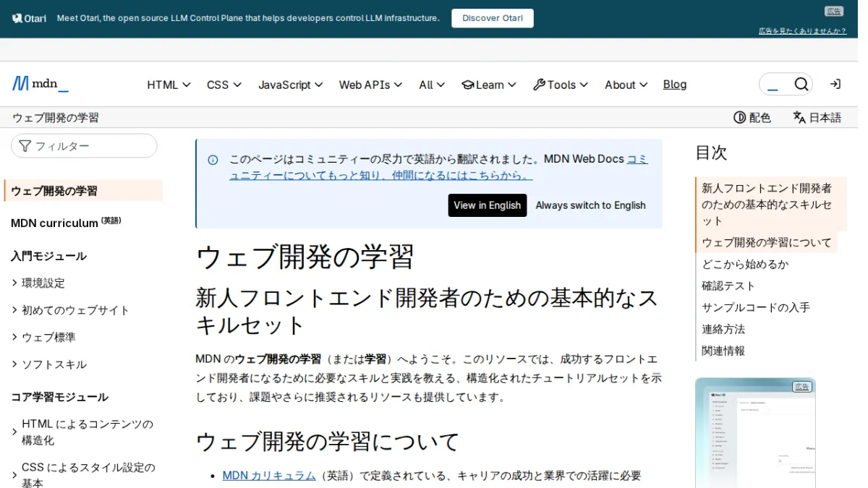868x488 pixels.
Task: Open the About menu
Action: click(x=626, y=85)
